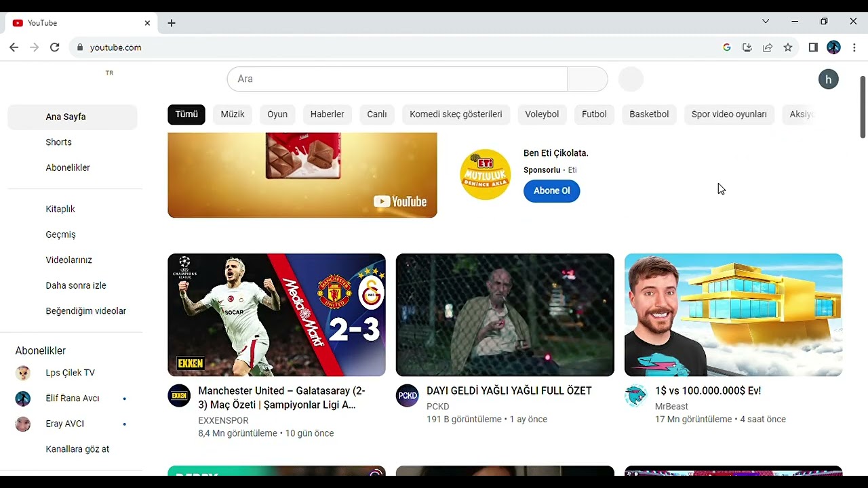Open the MrBeast channel avatar icon
Screen dimensions: 868x488
point(636,396)
